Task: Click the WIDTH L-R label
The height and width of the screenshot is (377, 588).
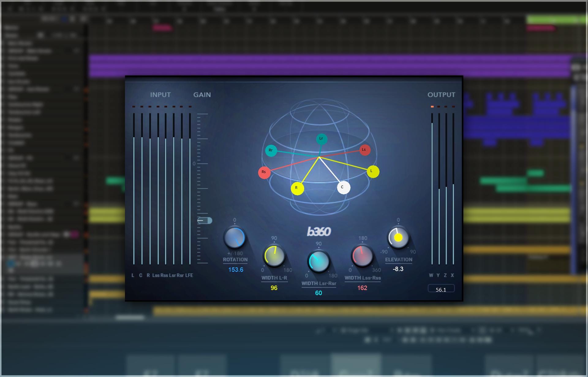Action: (x=274, y=278)
